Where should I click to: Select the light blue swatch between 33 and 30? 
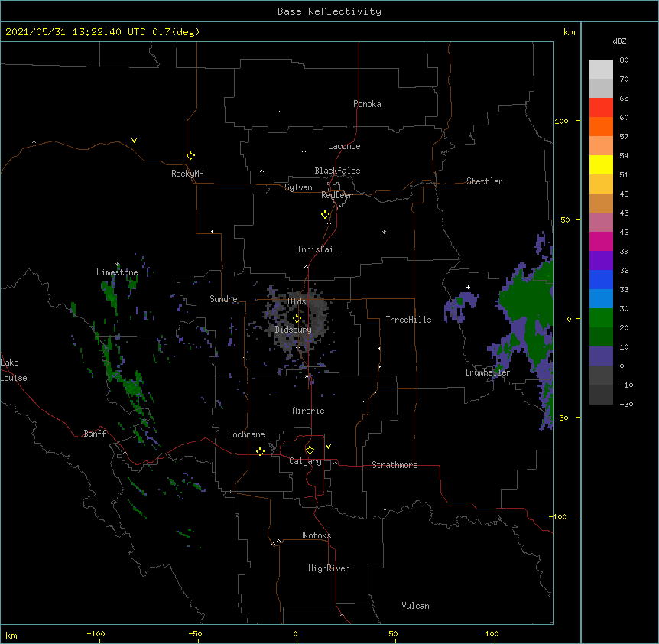tap(601, 298)
